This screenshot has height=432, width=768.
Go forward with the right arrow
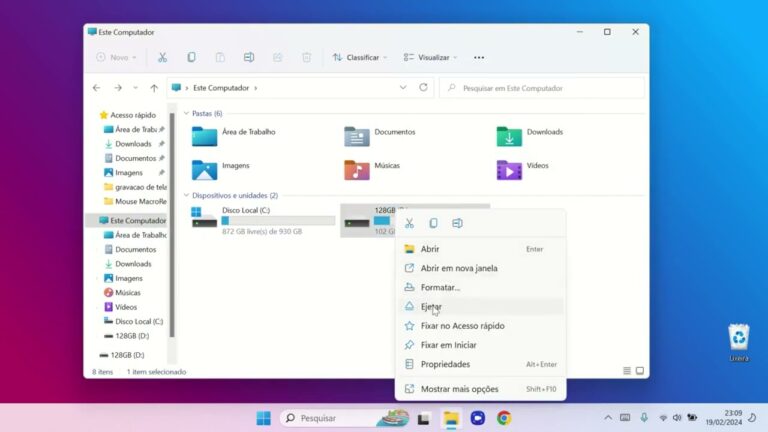118,88
